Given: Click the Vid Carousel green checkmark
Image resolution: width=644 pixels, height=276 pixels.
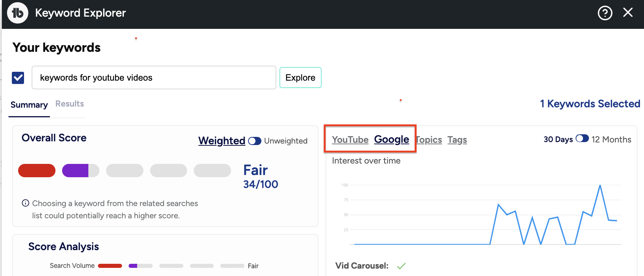Looking at the screenshot, I should tap(401, 266).
